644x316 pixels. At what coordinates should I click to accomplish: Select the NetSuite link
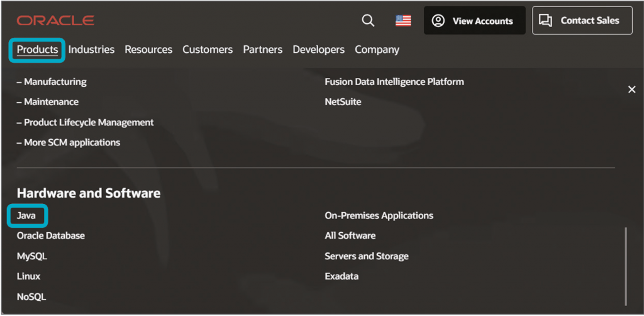coord(343,102)
